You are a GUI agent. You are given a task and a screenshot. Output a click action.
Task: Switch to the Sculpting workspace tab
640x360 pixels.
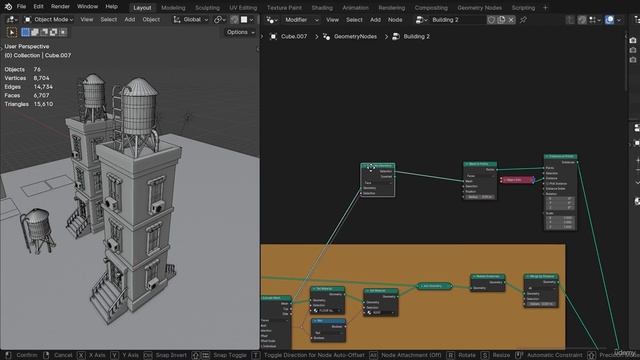[207, 8]
